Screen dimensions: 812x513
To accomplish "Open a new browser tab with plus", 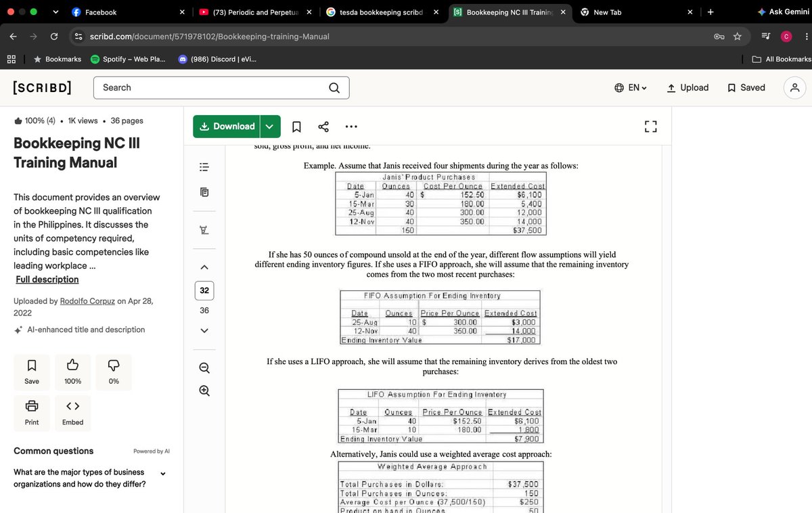I will coord(710,12).
